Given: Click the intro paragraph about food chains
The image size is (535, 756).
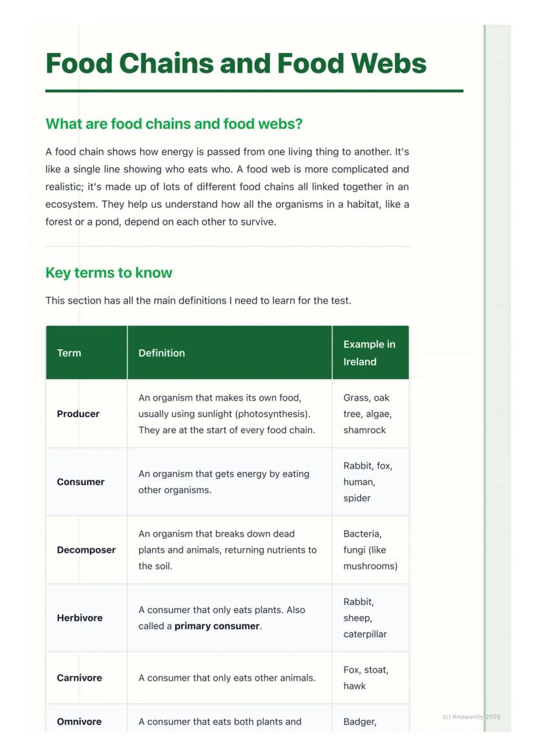Looking at the screenshot, I should click(227, 187).
